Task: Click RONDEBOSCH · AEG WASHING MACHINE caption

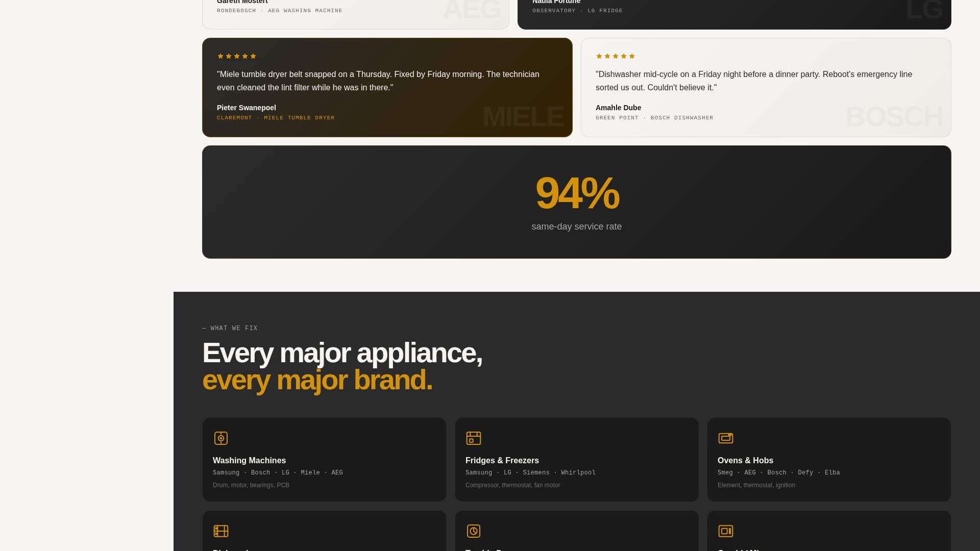Action: pos(280,11)
